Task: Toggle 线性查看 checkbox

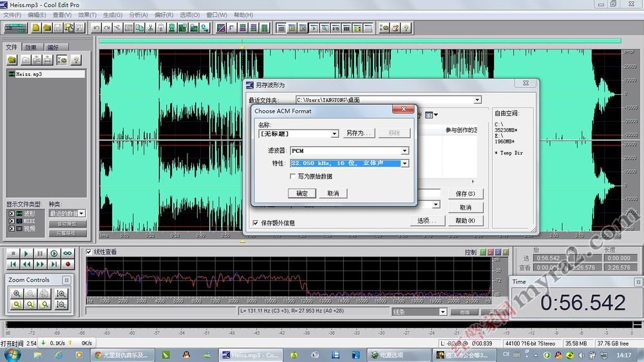Action: 89,251
